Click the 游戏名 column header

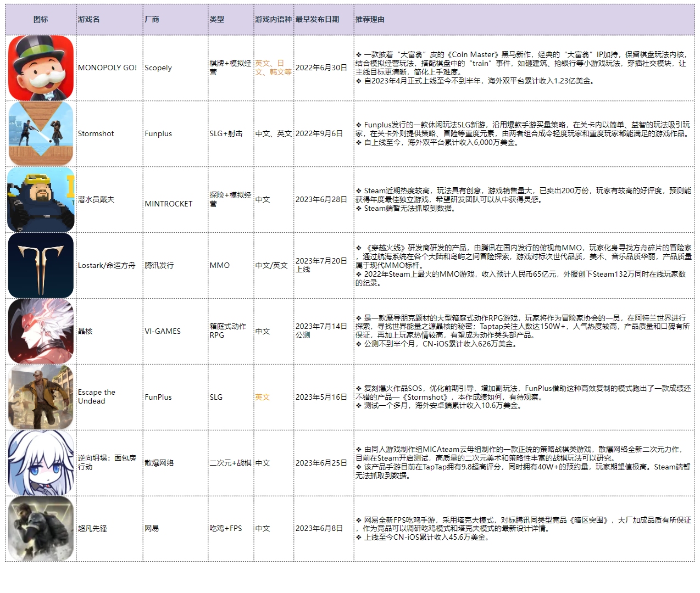point(89,19)
